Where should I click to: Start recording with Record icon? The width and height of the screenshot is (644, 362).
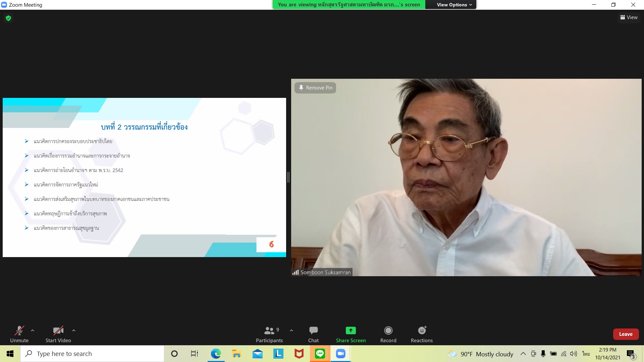388,331
